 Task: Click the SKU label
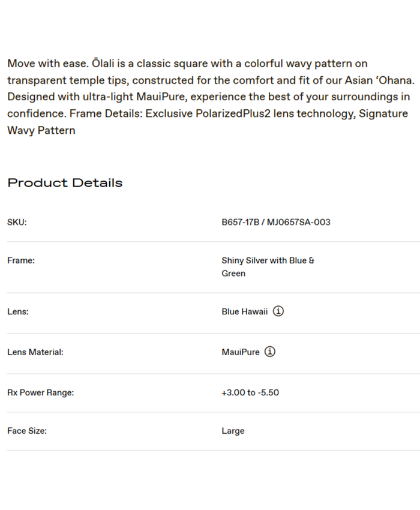point(17,222)
